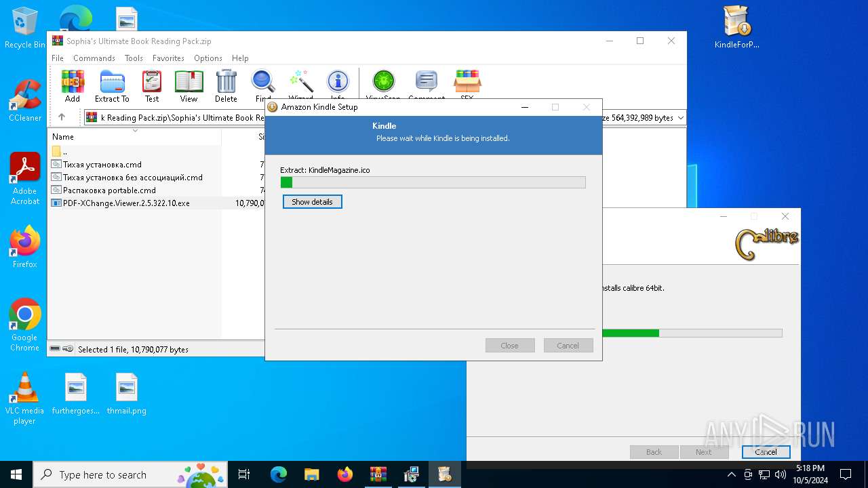Select Adobe Acrobat desktop icon
Image resolution: width=868 pixels, height=488 pixels.
point(25,179)
